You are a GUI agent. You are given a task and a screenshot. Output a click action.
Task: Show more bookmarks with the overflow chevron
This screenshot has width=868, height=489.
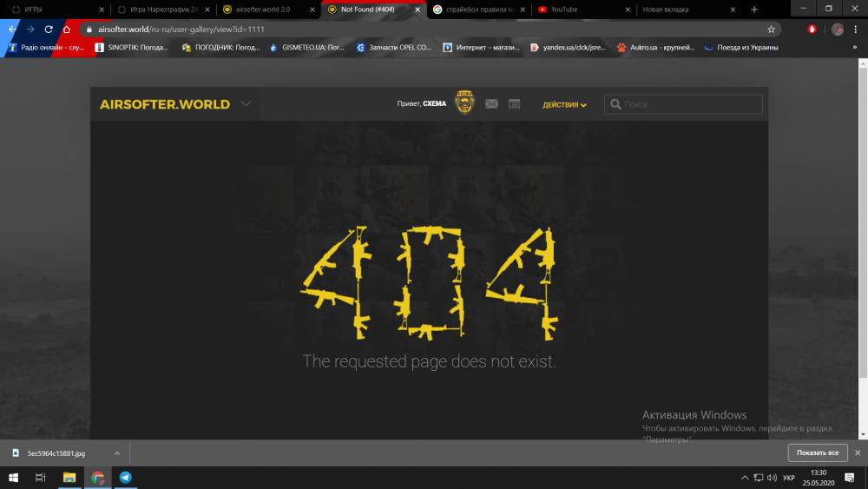pos(855,47)
